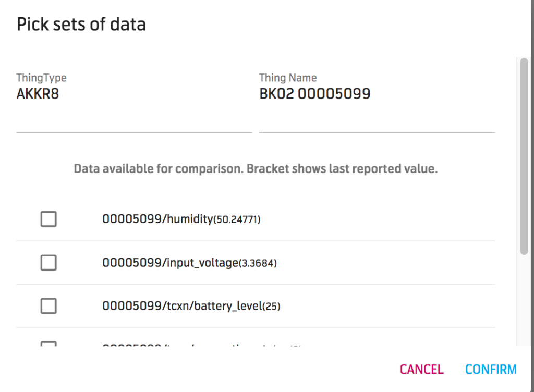Click the BK02 00005099 Thing Name value
The width and height of the screenshot is (534, 392).
click(315, 94)
